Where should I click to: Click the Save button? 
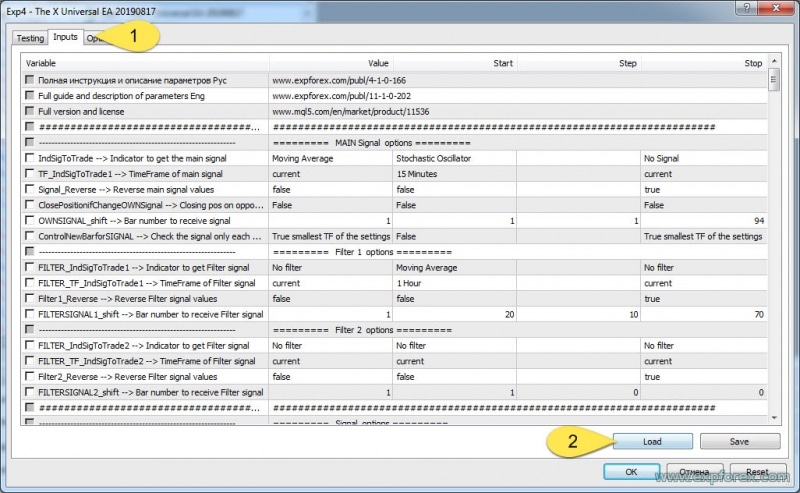(739, 441)
